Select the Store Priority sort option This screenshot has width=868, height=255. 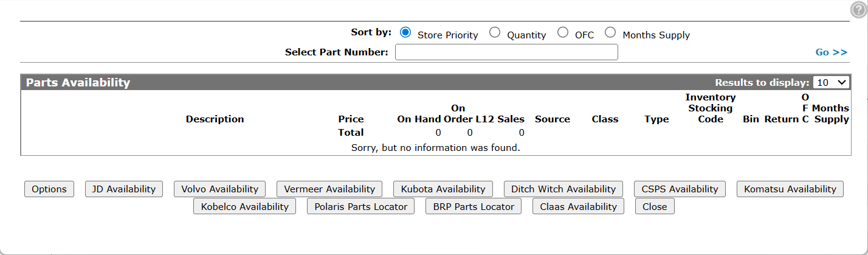click(405, 32)
